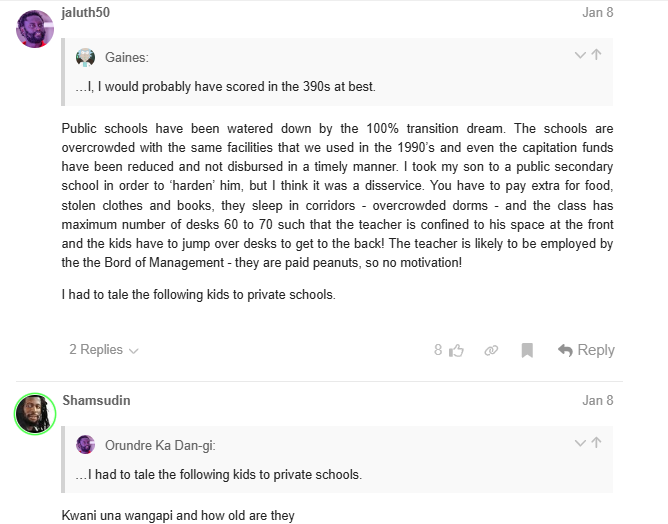Expand the Orundre Ka Dan-gi quote chevron

[580, 443]
